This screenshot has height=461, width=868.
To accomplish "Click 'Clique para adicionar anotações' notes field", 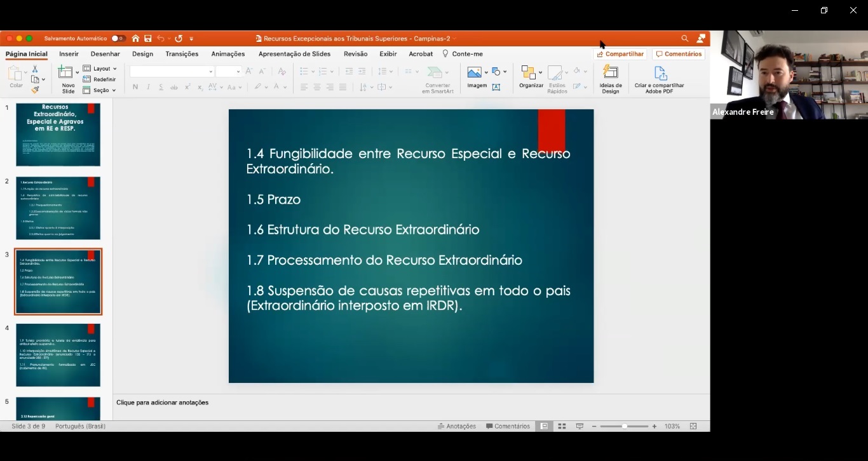I will point(162,403).
